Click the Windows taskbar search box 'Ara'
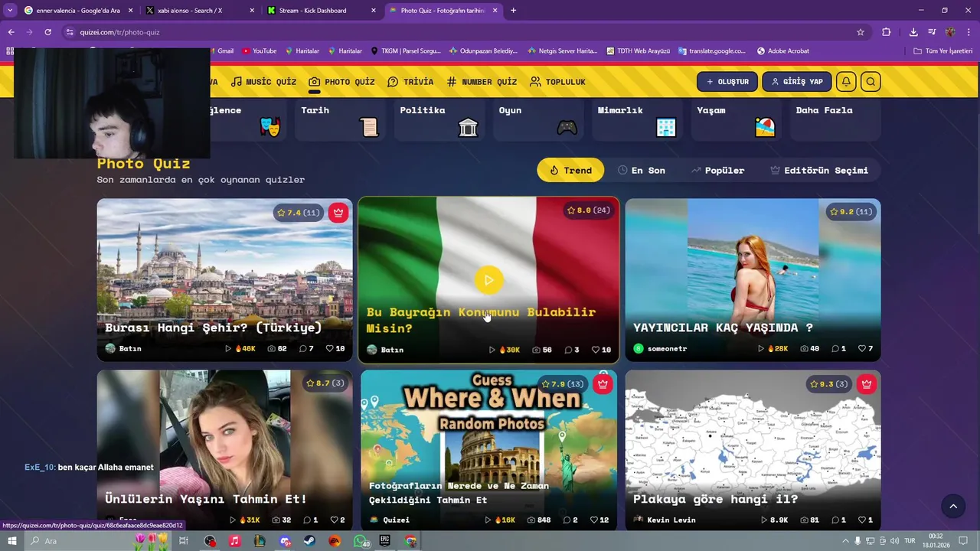Image resolution: width=980 pixels, height=551 pixels. tap(77, 541)
